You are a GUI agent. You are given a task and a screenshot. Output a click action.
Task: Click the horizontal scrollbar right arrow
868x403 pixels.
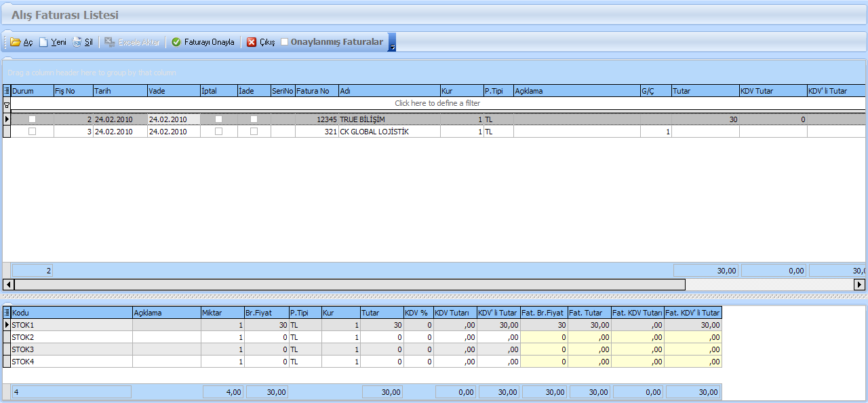859,284
